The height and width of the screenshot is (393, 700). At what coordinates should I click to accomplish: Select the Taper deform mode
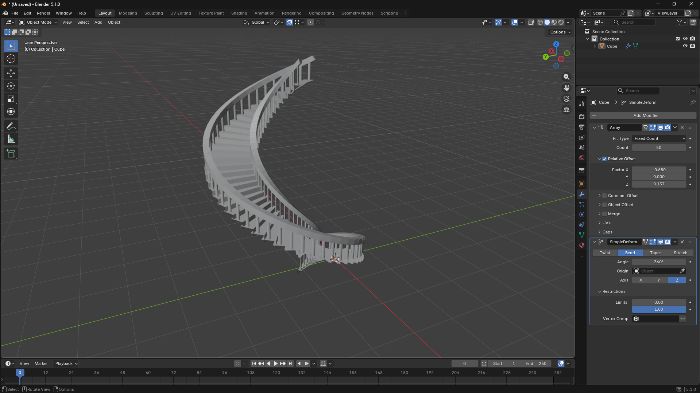pyautogui.click(x=655, y=253)
